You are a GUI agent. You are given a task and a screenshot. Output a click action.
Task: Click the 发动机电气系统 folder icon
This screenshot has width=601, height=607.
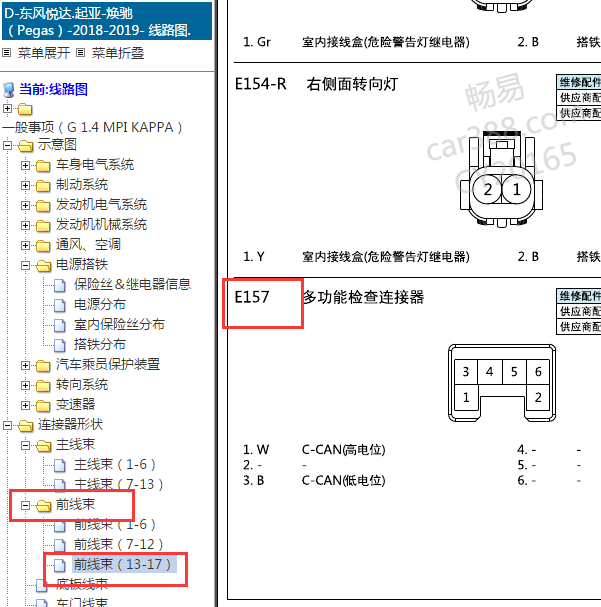click(x=43, y=206)
